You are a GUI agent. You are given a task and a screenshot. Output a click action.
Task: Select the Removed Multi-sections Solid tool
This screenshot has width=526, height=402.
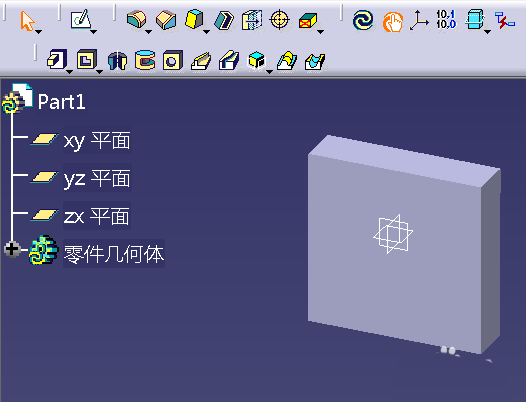point(315,62)
